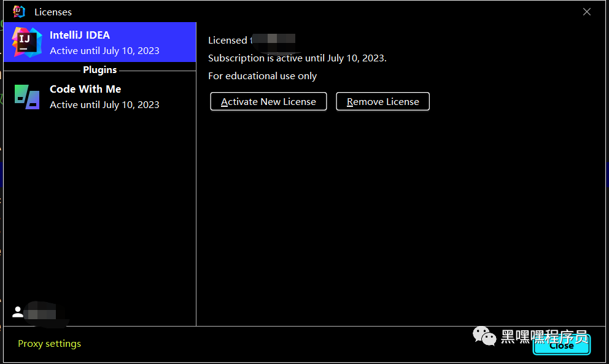Click the "Subscription is active until July 10, 2023." text
This screenshot has width=609, height=364.
coord(297,58)
